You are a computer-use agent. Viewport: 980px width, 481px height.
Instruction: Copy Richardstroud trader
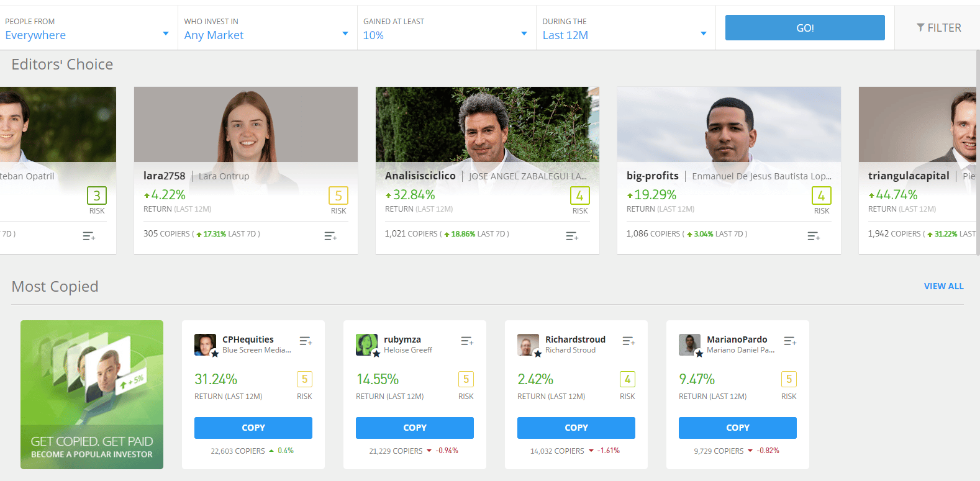coord(576,428)
